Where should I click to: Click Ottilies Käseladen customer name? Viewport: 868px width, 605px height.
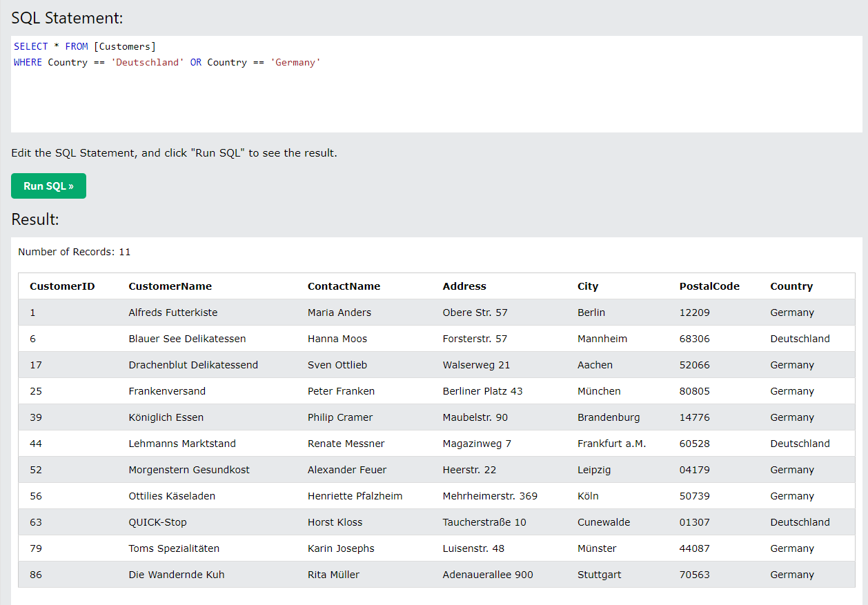(x=172, y=496)
